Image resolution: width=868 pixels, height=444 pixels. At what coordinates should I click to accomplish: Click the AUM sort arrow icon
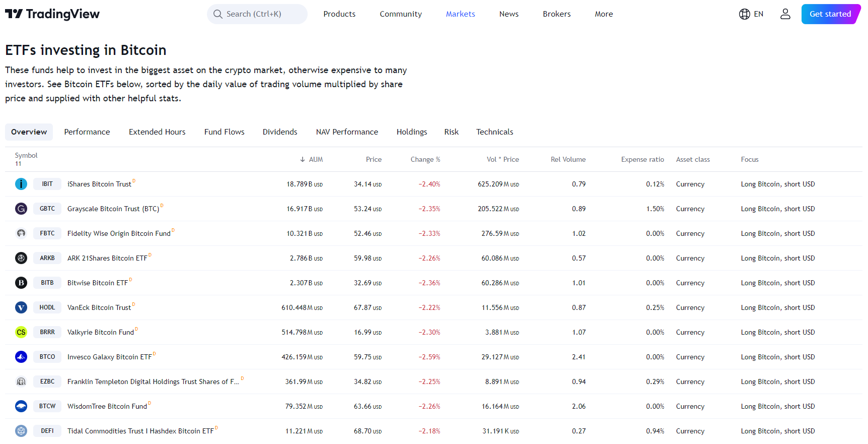(x=303, y=159)
